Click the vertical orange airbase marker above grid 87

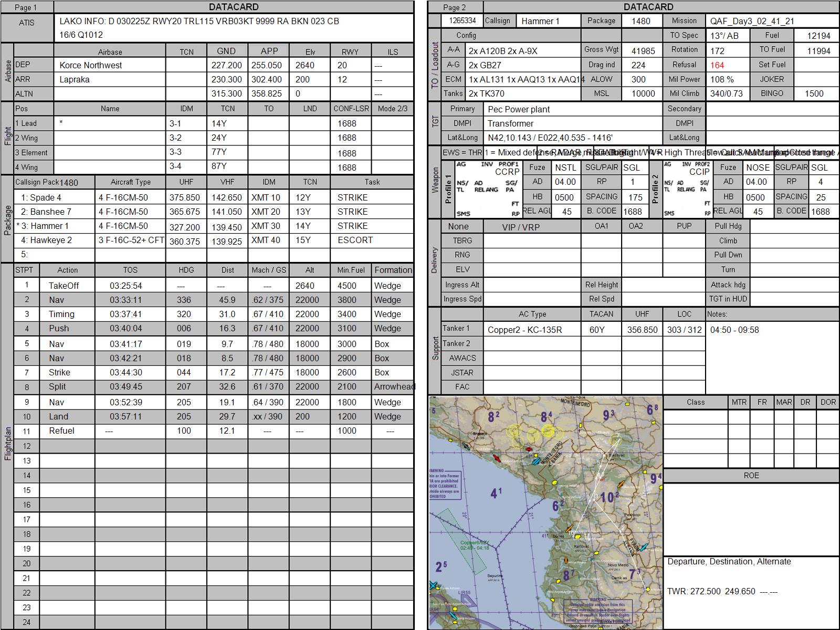tap(566, 560)
